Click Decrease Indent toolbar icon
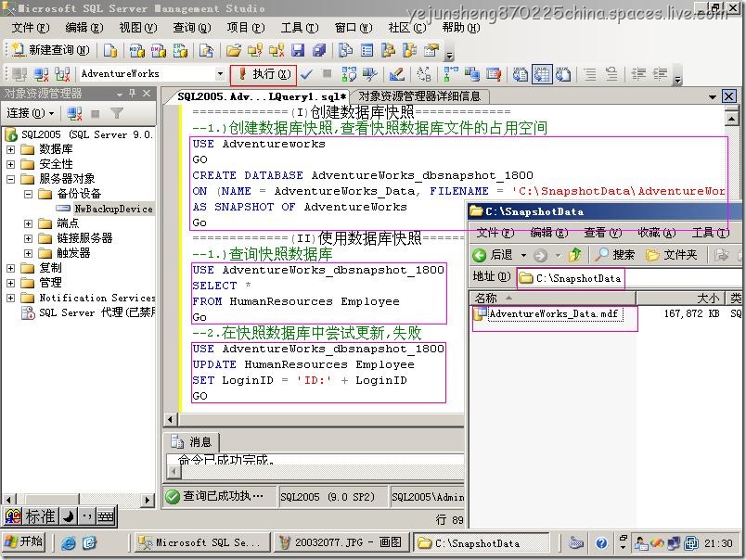 pos(638,74)
